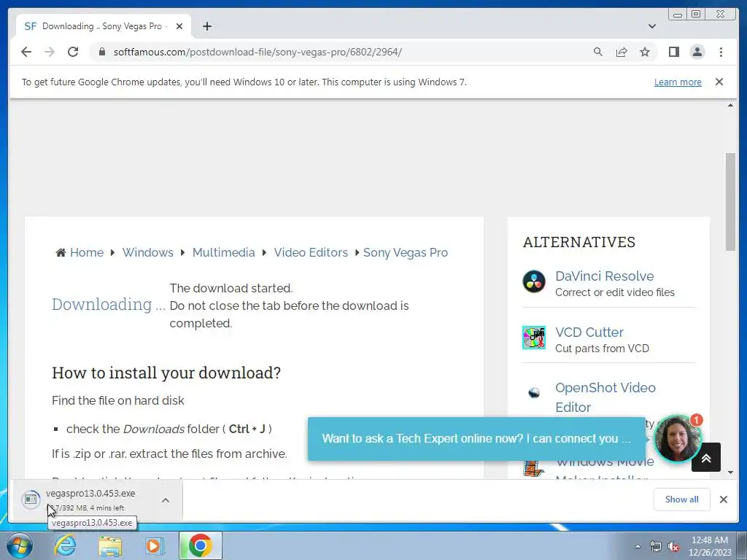Viewport: 747px width, 560px height.
Task: Click the page vertical scrollbar thumb
Action: (x=730, y=201)
